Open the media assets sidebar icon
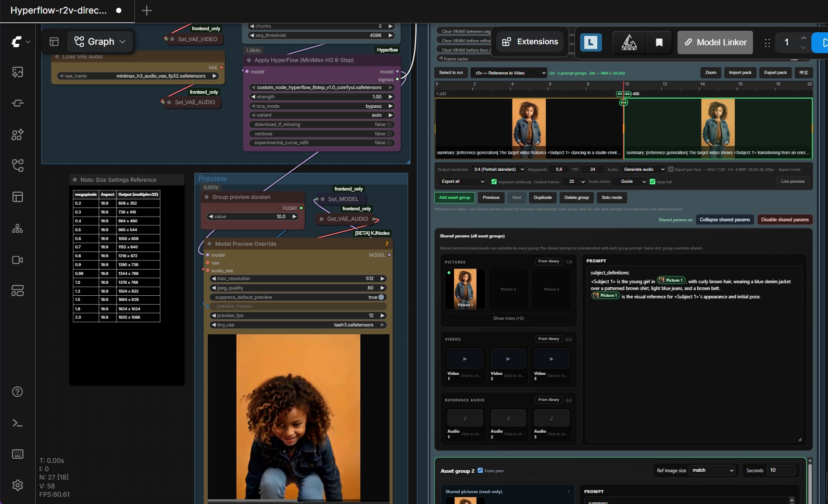 tap(18, 72)
